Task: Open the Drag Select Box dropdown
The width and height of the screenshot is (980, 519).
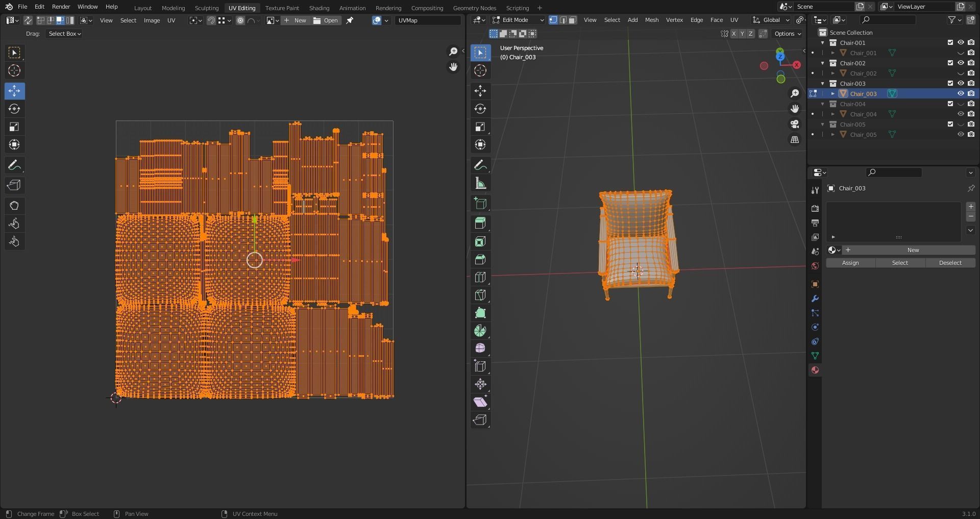Action: [x=64, y=34]
